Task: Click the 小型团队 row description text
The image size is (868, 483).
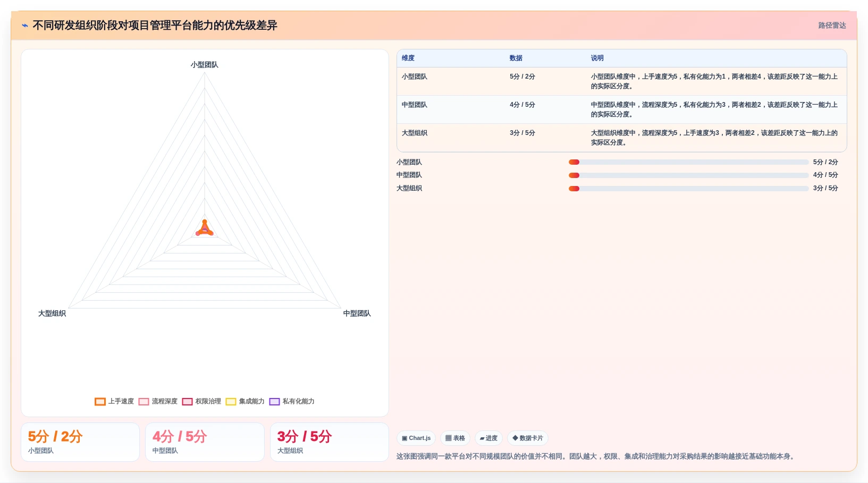Action: 714,81
